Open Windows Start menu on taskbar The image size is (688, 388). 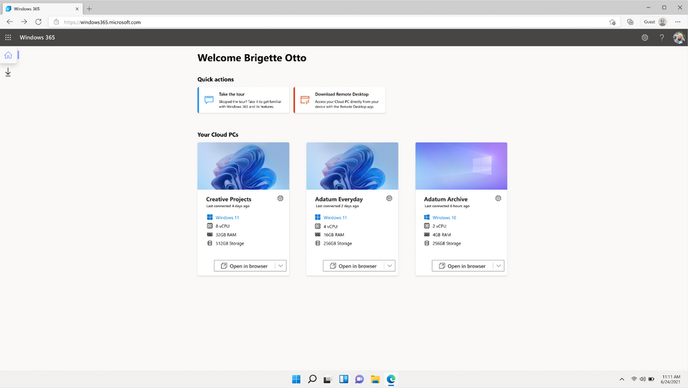(x=296, y=379)
